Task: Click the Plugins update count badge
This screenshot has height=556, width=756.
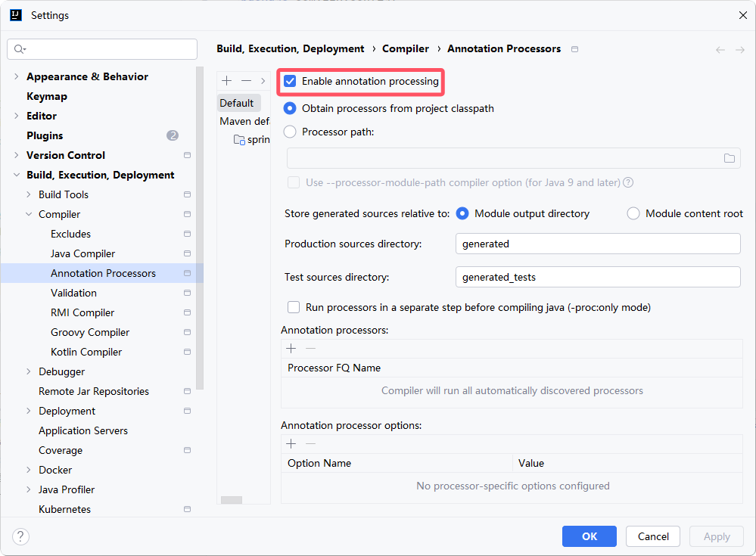Action: (x=173, y=135)
